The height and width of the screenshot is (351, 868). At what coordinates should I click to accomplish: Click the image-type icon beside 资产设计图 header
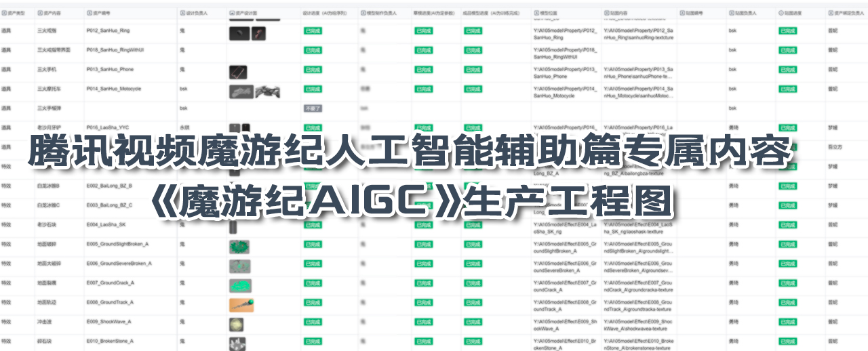[x=232, y=13]
